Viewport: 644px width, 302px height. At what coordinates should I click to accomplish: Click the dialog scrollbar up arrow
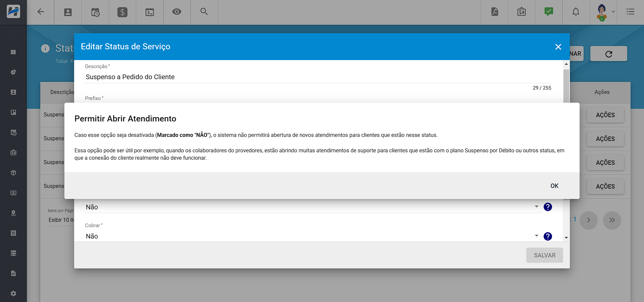566,64
